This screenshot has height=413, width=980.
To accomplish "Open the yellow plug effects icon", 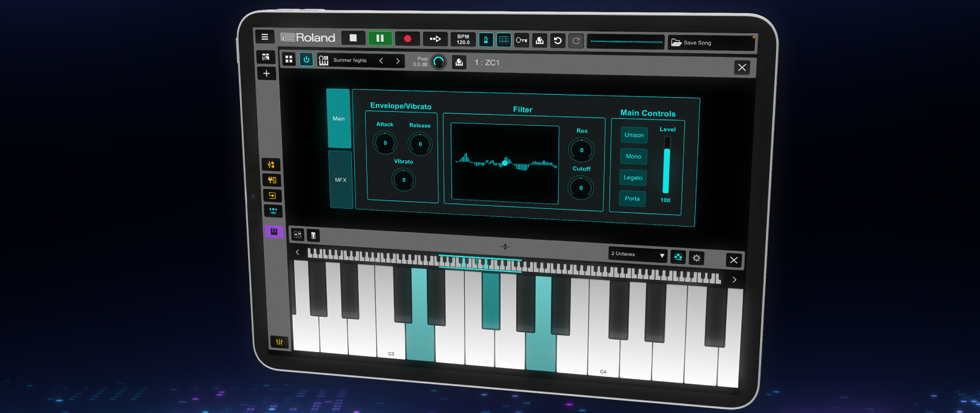I will pos(272,180).
